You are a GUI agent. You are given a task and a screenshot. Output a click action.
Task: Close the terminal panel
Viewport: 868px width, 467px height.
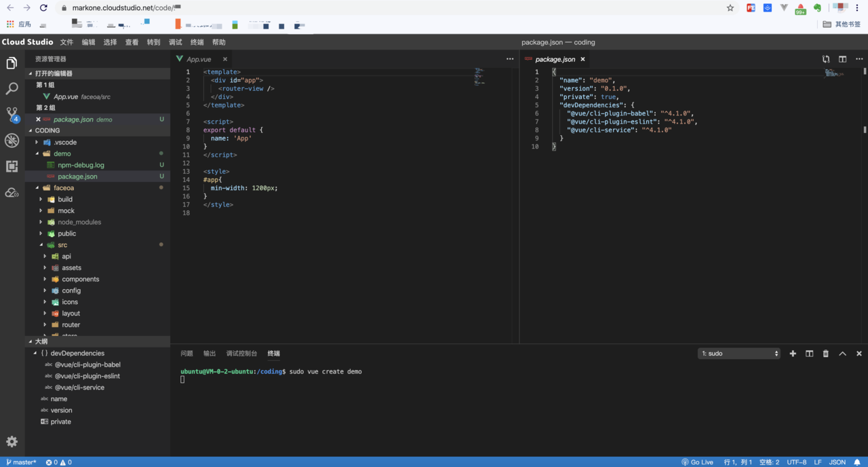coord(859,354)
